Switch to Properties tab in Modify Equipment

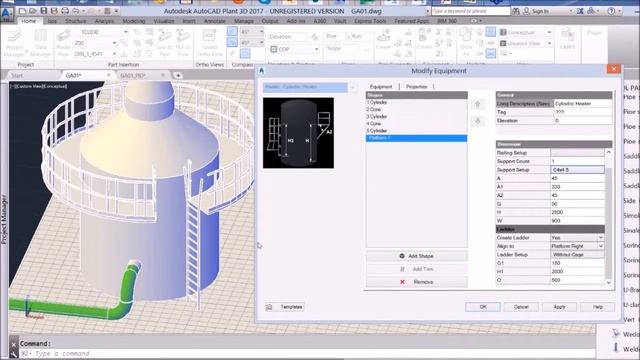coord(416,87)
